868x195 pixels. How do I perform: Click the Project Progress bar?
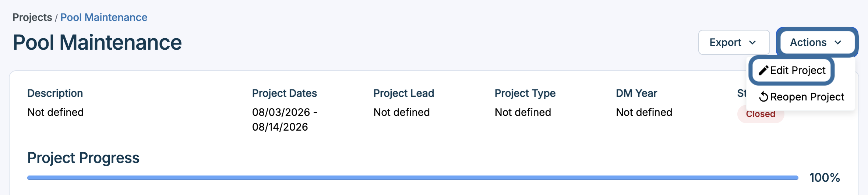tap(413, 178)
